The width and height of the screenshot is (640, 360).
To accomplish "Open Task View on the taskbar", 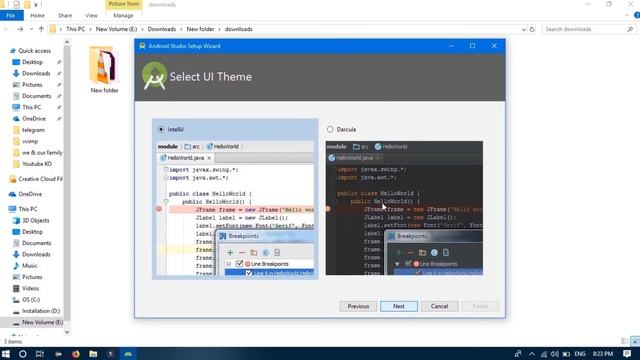I will (x=40, y=353).
